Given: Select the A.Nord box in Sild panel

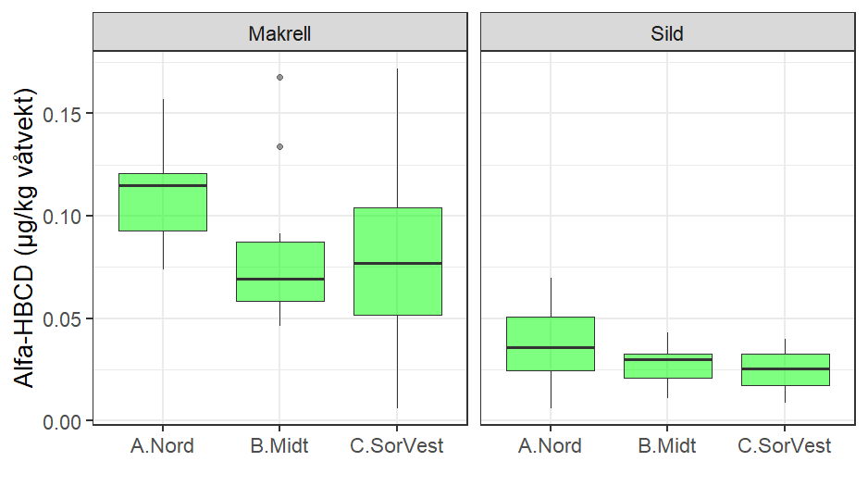Looking at the screenshot, I should pyautogui.click(x=551, y=343).
